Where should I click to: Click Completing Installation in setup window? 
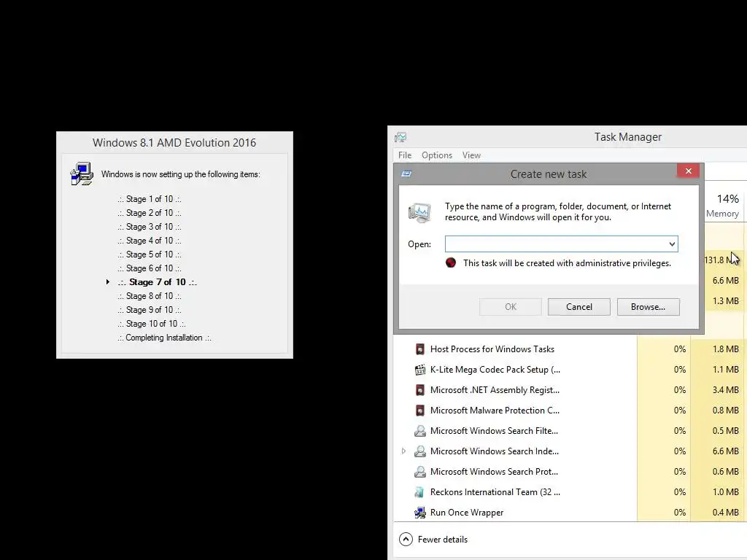[164, 338]
